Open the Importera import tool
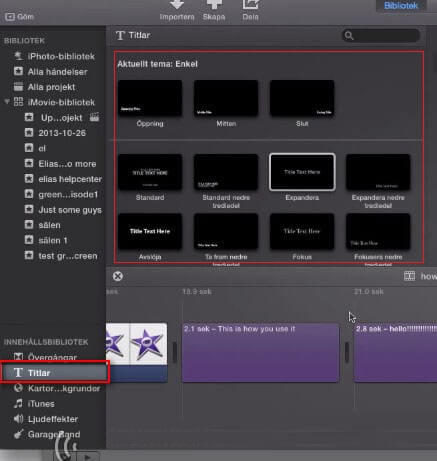The width and height of the screenshot is (437, 461). [x=177, y=11]
